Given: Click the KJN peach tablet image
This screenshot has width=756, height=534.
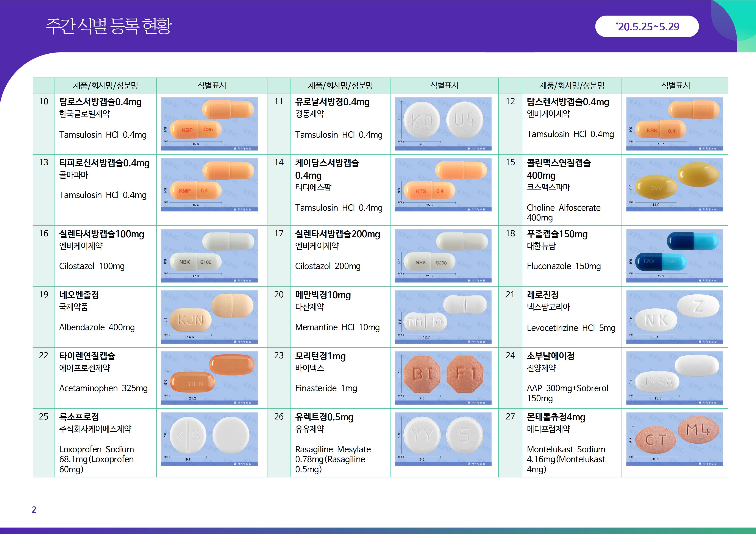Looking at the screenshot, I should tap(209, 317).
